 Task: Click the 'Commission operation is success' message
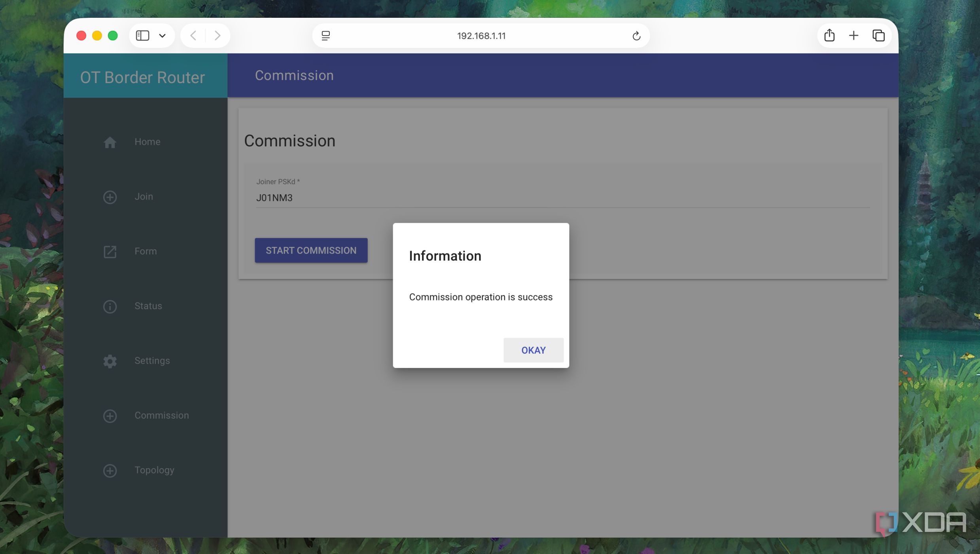tap(481, 297)
